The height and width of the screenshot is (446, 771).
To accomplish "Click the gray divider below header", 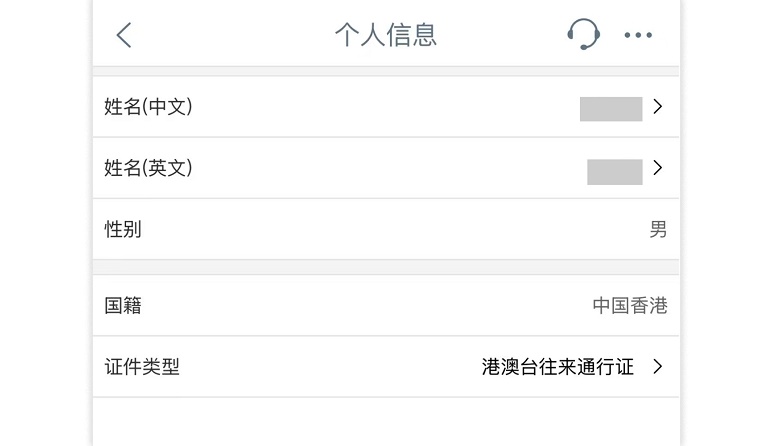I will [x=385, y=71].
